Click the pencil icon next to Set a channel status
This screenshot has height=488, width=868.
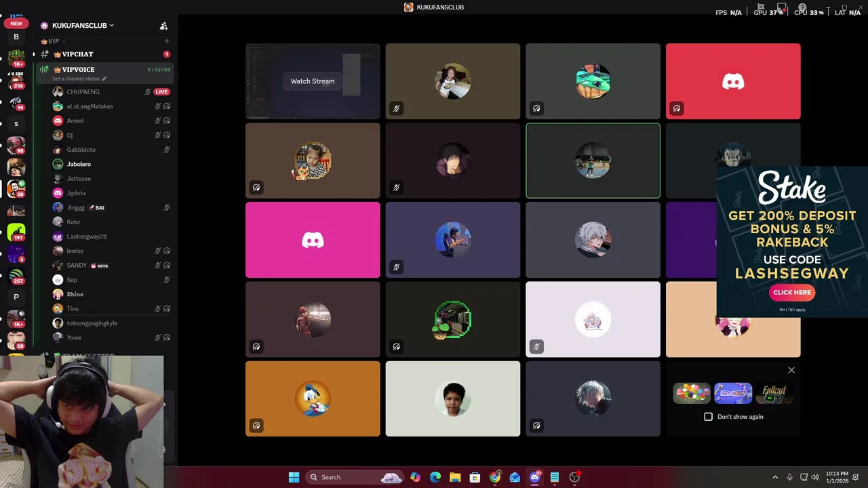[x=104, y=79]
